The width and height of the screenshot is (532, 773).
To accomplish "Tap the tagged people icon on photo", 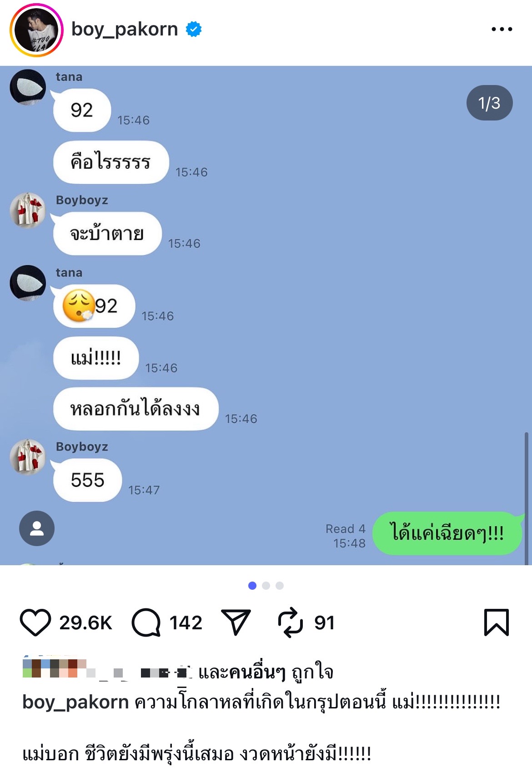I will pos(37,528).
